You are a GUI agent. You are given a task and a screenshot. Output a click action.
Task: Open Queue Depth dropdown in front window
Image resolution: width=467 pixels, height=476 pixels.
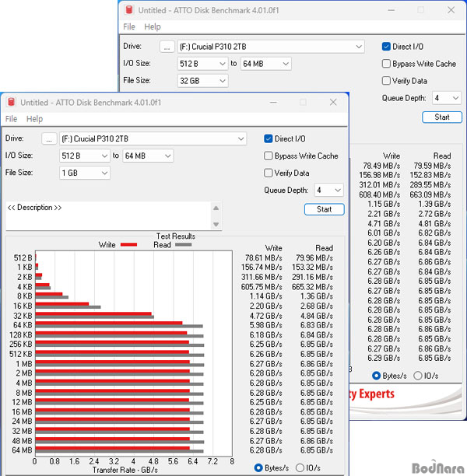328,190
